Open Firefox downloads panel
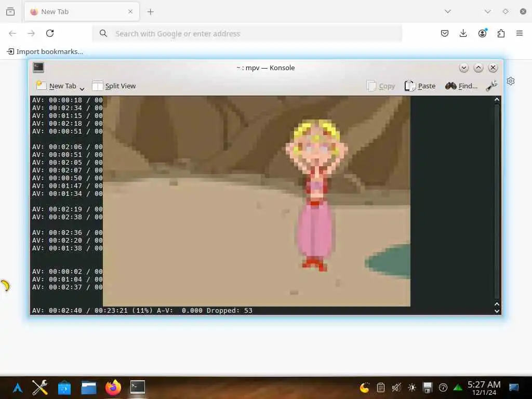 point(463,33)
